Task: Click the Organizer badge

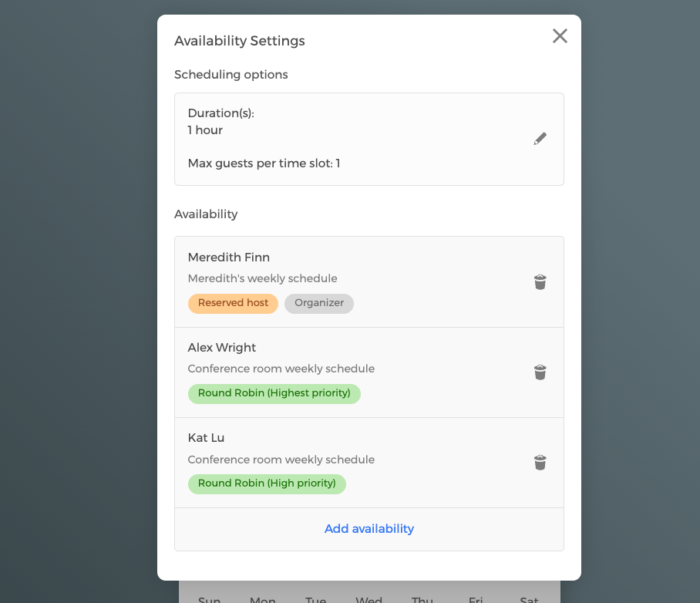Action: tap(319, 303)
